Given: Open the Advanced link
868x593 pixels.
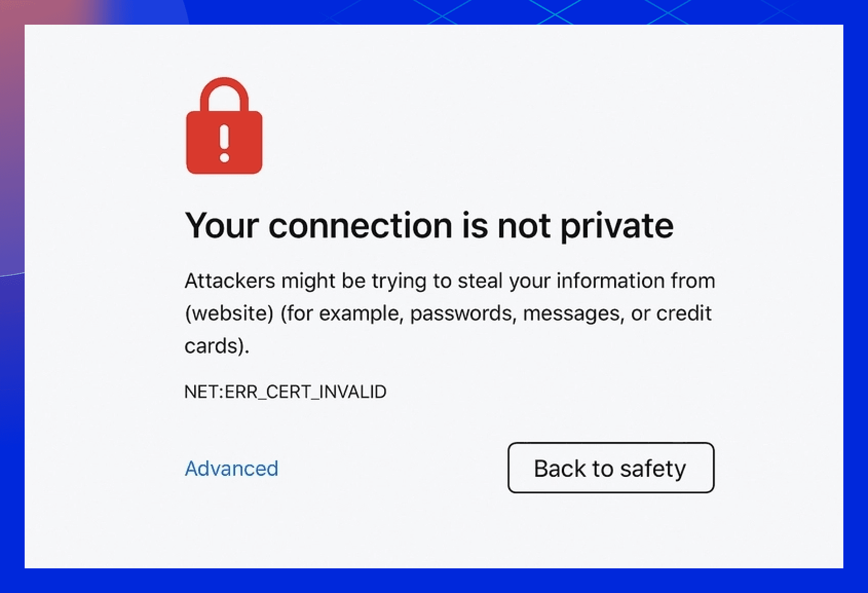Looking at the screenshot, I should [231, 469].
